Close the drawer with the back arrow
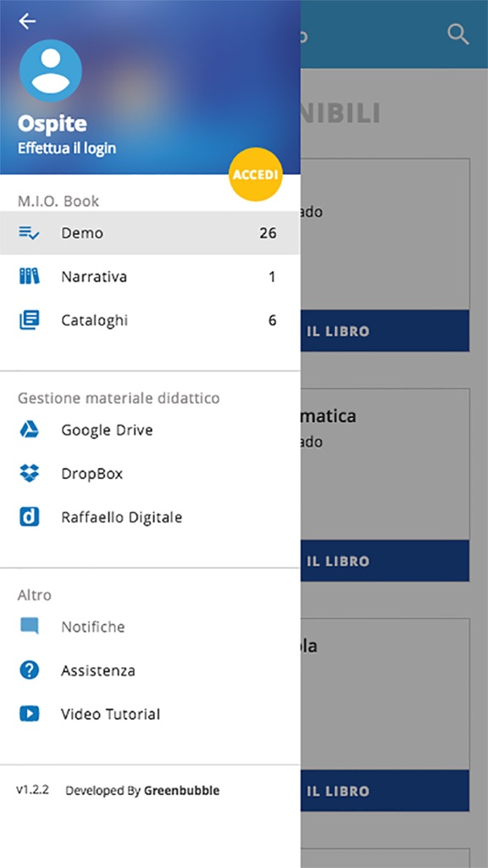This screenshot has height=868, width=488. tap(27, 21)
